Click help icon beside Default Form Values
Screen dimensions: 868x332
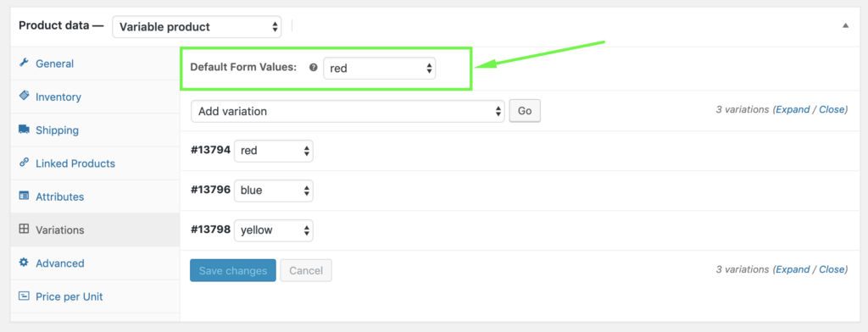pos(313,68)
